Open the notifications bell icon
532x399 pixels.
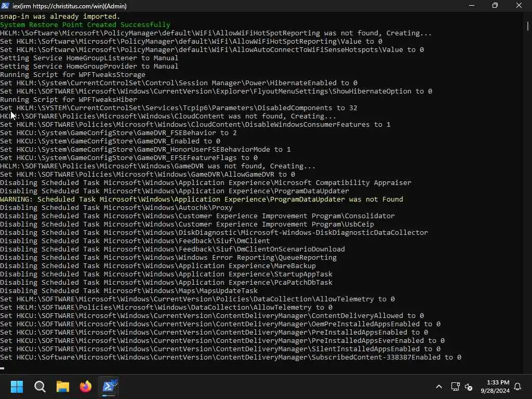pos(517,387)
